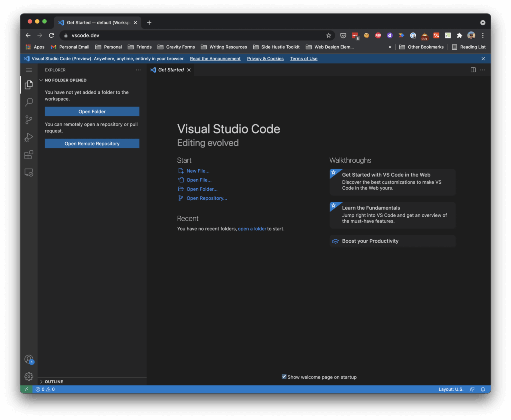Open notifications bell in status bar
The width and height of the screenshot is (511, 420).
point(483,389)
